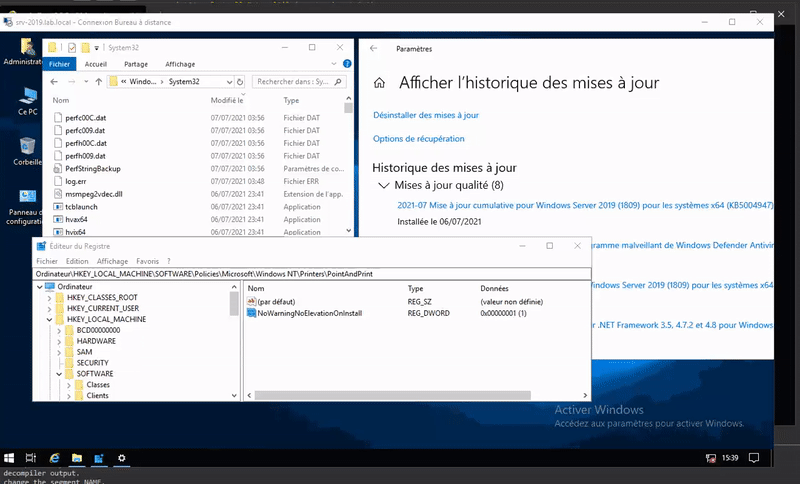Image resolution: width=800 pixels, height=484 pixels.
Task: Click Désinstaller des mises à jour link
Action: click(426, 115)
